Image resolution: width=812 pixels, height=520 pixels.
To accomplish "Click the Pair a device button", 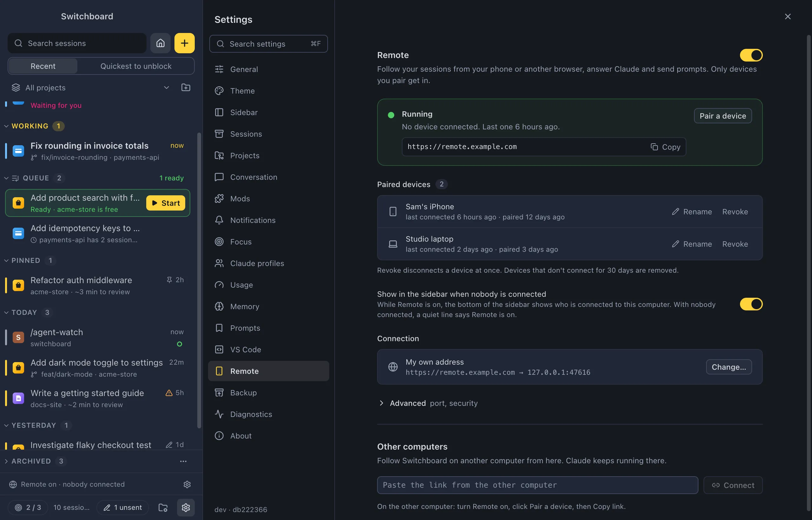I will coord(723,116).
